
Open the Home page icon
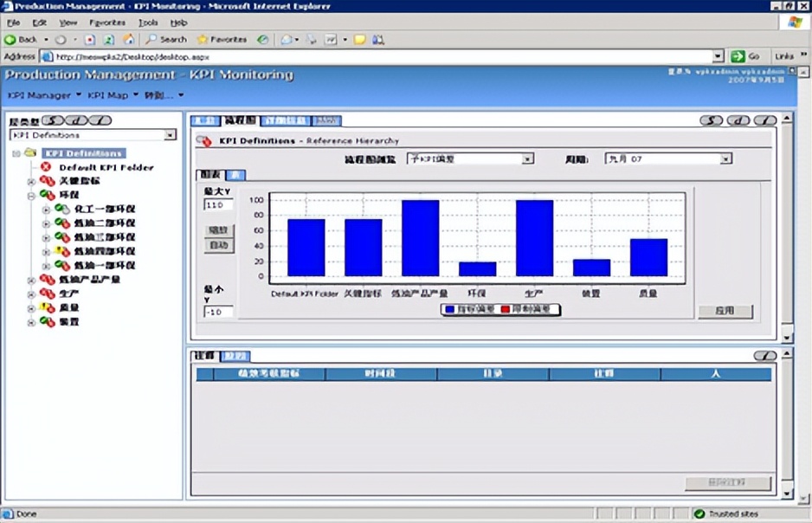tap(128, 39)
